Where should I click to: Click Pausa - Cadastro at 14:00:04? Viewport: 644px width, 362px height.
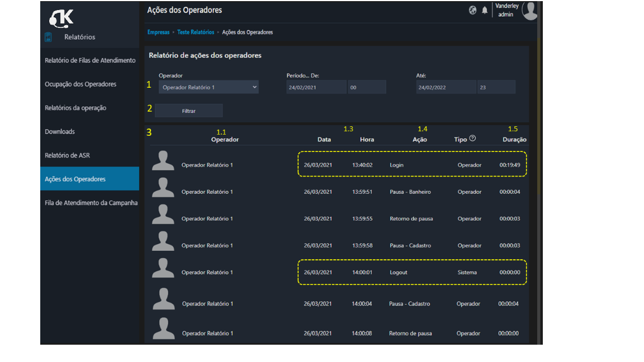pyautogui.click(x=409, y=304)
